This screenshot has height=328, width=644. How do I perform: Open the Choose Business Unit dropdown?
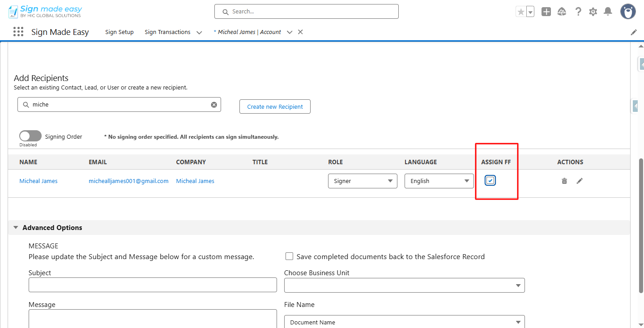[x=404, y=285]
